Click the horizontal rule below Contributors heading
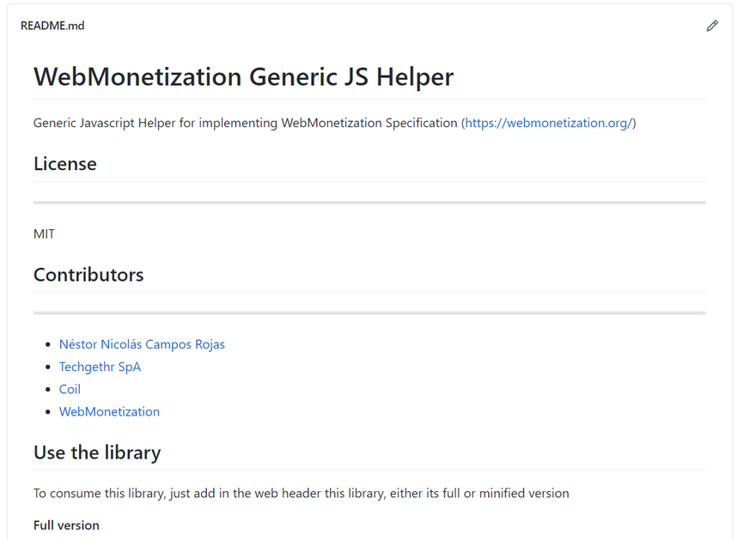This screenshot has height=540, width=756. (369, 313)
